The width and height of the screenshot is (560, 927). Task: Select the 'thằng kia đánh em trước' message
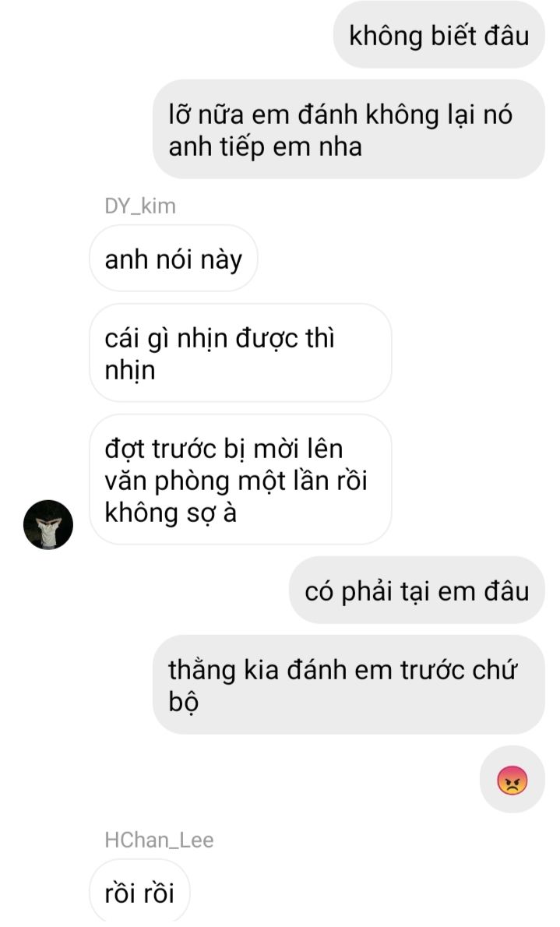pyautogui.click(x=349, y=685)
